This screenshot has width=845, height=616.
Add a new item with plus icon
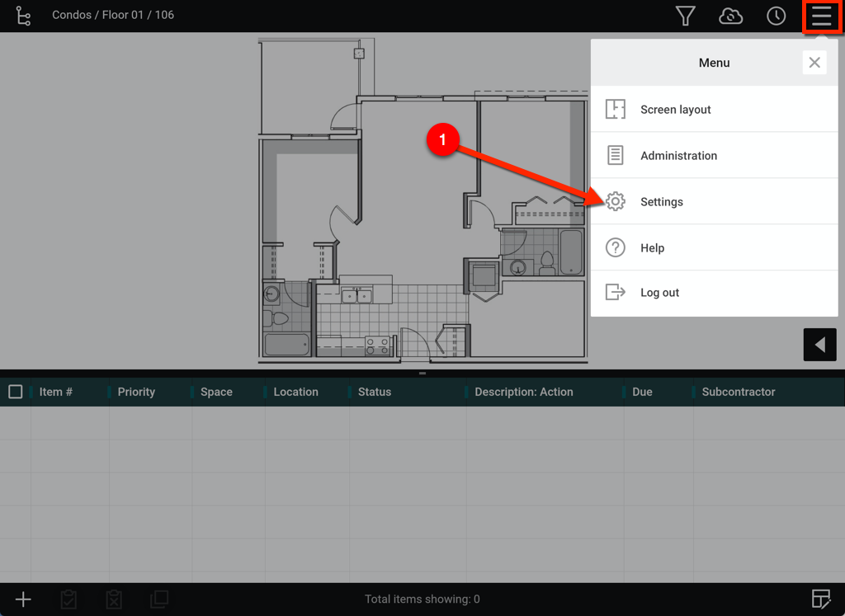pos(23,600)
